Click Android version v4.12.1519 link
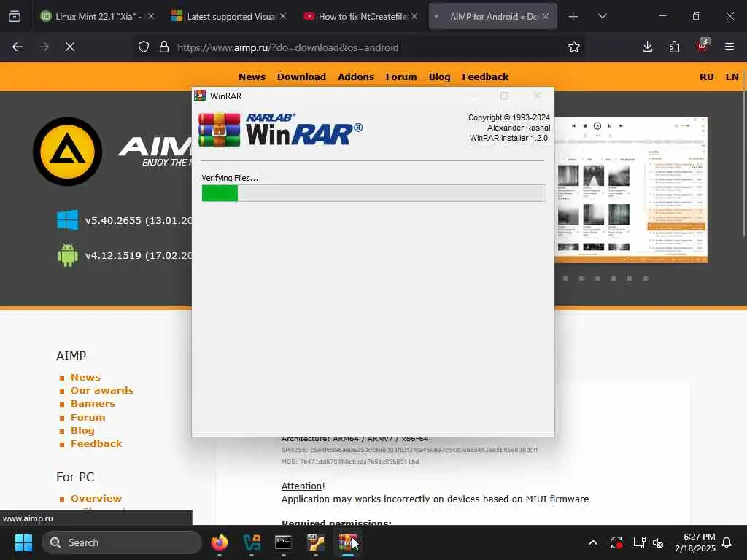Viewport: 747px width, 560px height. 139,256
